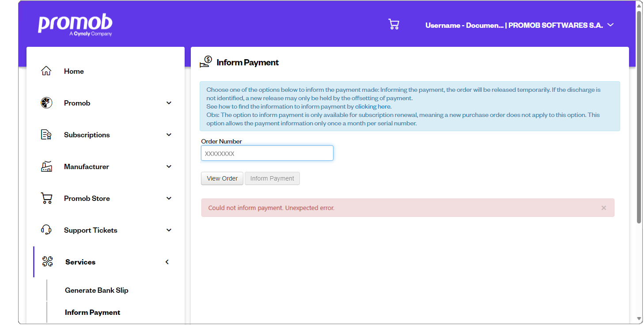The width and height of the screenshot is (644, 325).
Task: Click the Inform Payment hand-coin heading icon
Action: (x=206, y=62)
